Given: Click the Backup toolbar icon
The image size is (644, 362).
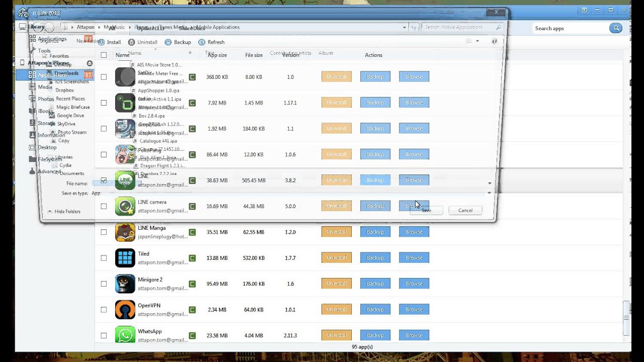Looking at the screenshot, I should coord(168,42).
